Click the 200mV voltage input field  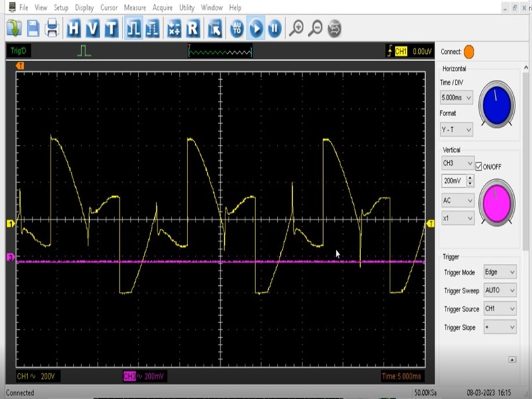pyautogui.click(x=454, y=181)
